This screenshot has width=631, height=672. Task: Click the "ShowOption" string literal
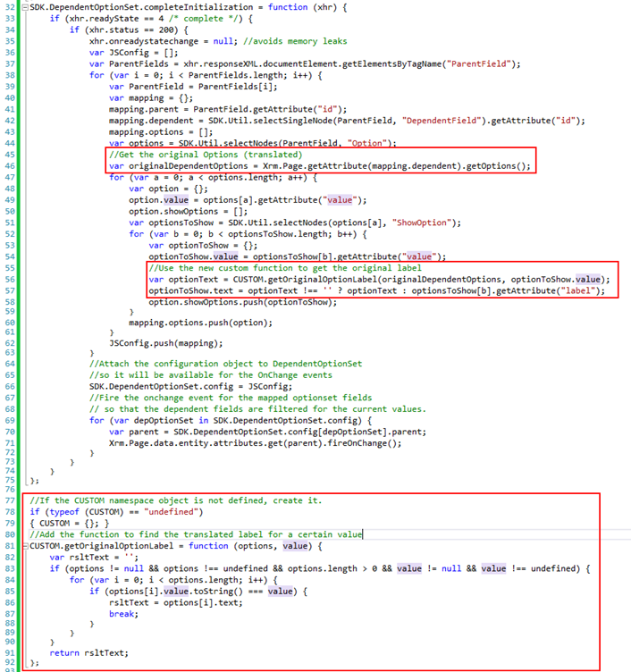[x=422, y=223]
